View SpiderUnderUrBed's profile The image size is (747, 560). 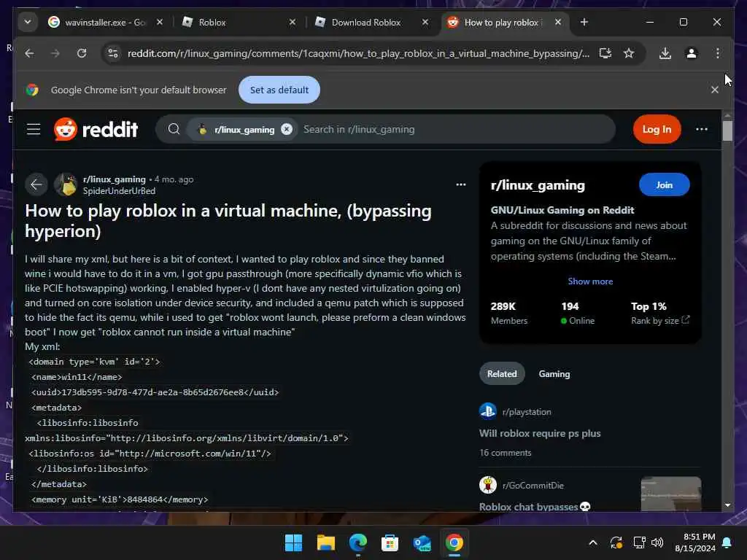coord(119,190)
